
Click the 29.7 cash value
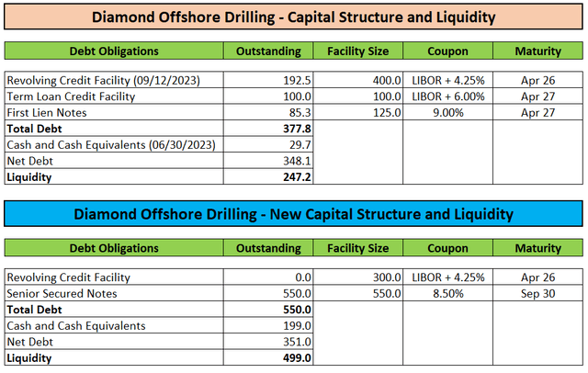(300, 145)
